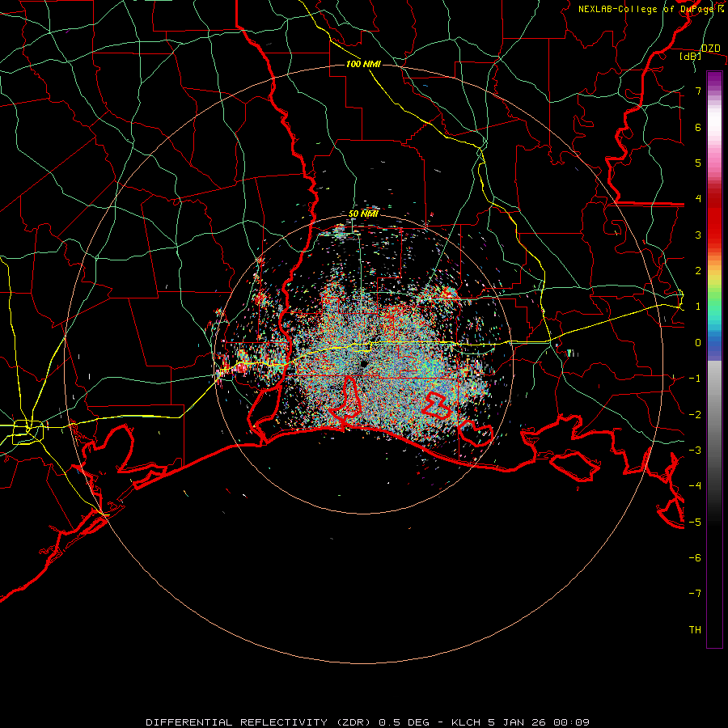Viewport: 728px width, 728px height.
Task: Click the -2 value on the color scale
Action: click(x=695, y=415)
